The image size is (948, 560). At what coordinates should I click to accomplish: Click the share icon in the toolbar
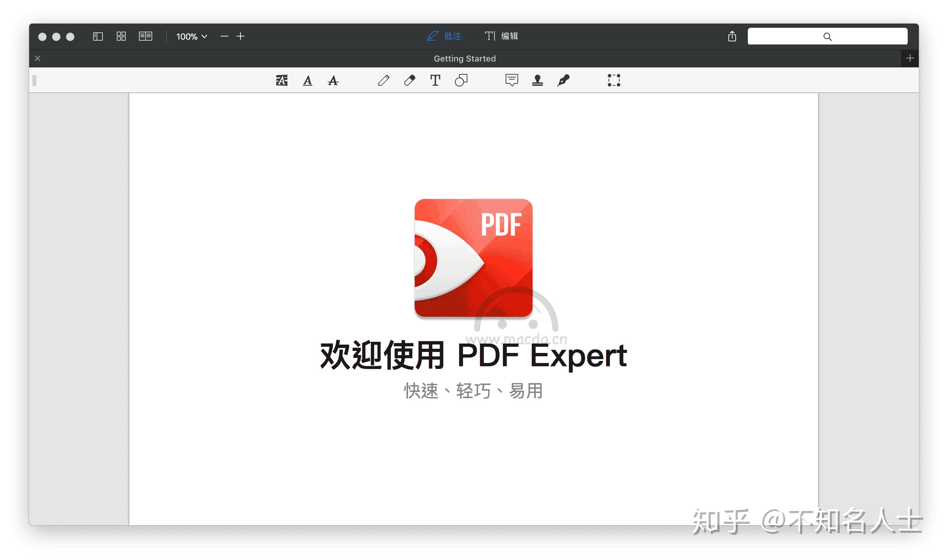[x=732, y=36]
